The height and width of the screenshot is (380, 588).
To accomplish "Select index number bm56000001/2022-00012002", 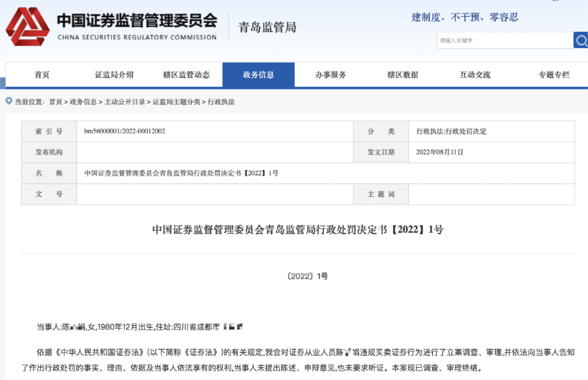I will click(125, 131).
